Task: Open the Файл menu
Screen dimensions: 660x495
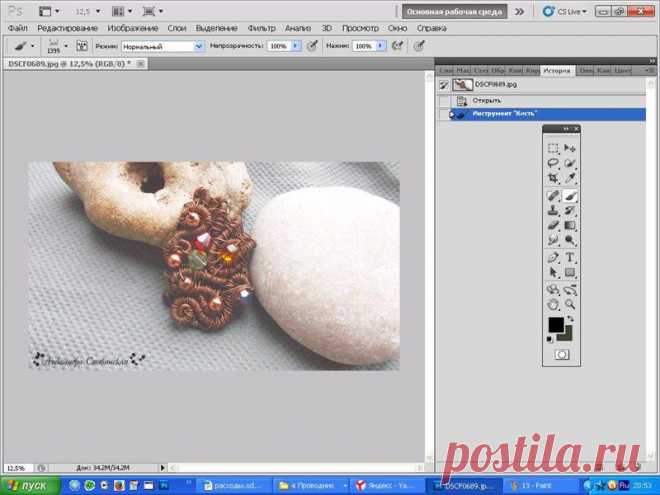Action: pos(18,28)
